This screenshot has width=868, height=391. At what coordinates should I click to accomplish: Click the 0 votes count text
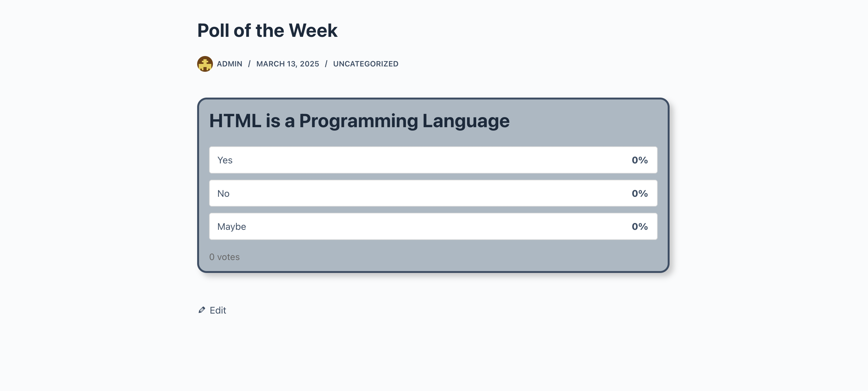(225, 257)
